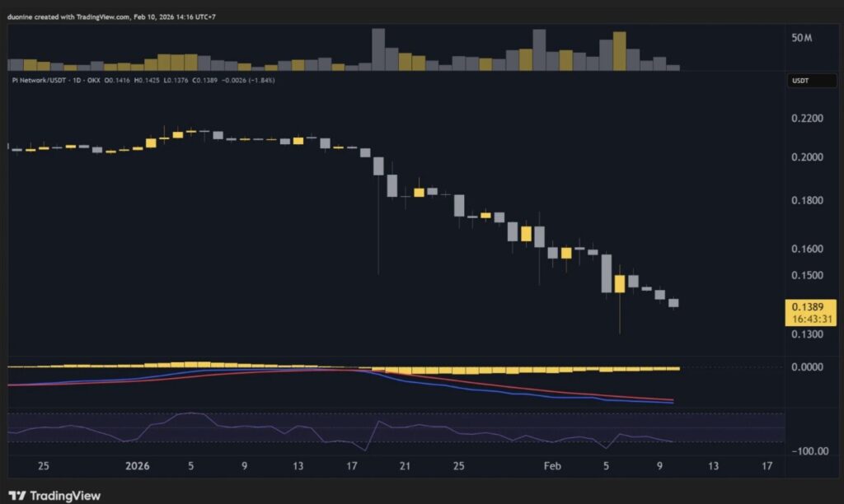Viewport: 844px width, 504px height.
Task: Select the latest candle near 0.1389
Action: 673,302
